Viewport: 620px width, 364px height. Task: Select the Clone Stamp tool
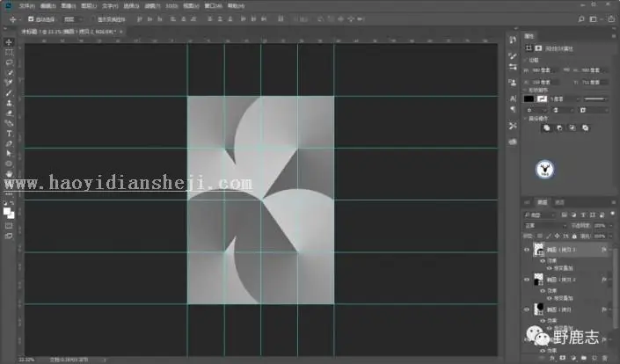click(9, 103)
